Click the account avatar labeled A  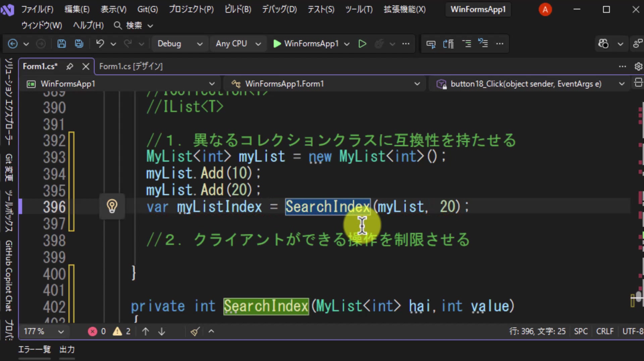point(545,9)
